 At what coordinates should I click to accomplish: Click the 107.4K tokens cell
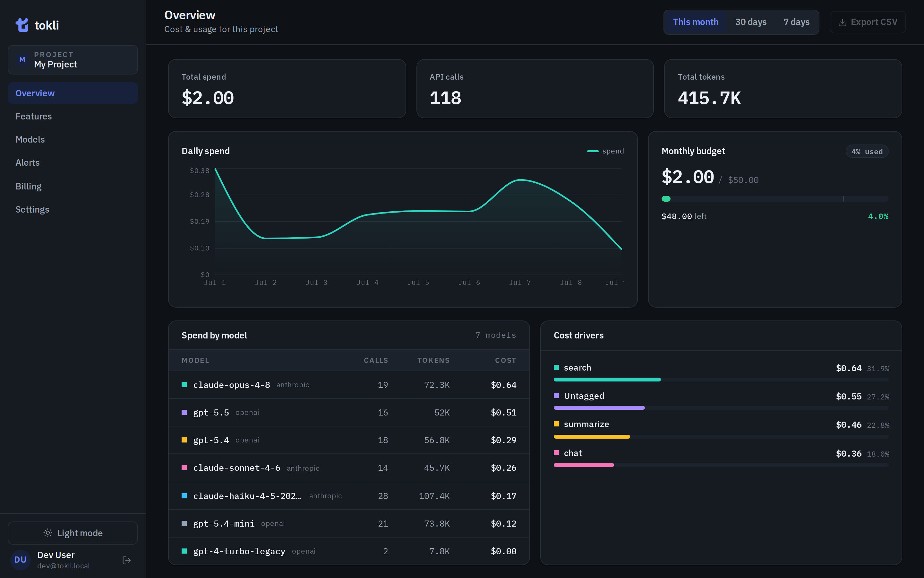click(x=434, y=496)
